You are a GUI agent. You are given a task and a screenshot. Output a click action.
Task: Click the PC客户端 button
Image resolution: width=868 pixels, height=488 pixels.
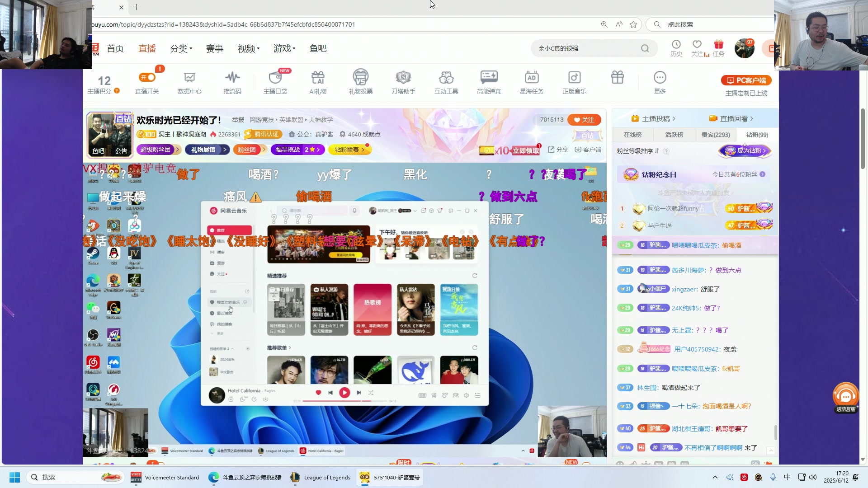coord(746,80)
